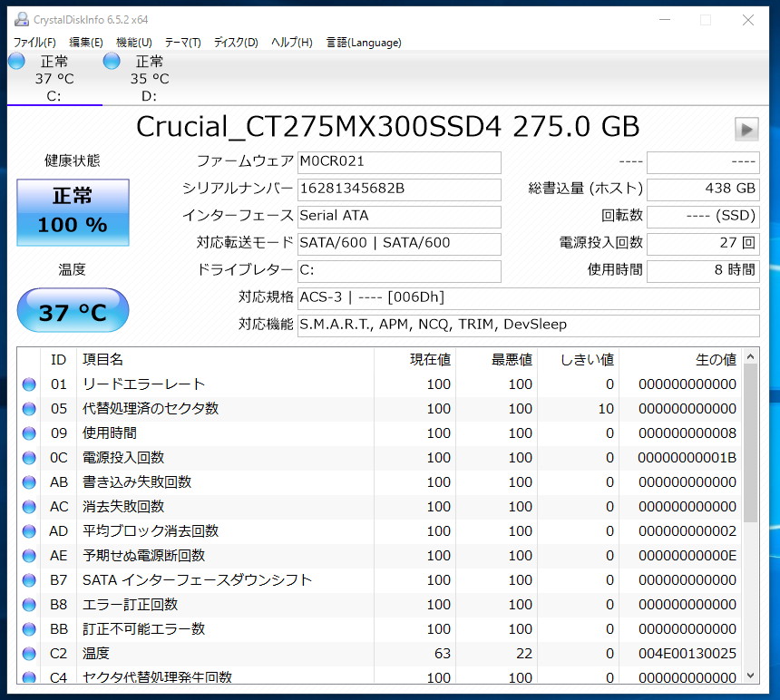
Task: Click status orb for ID C2 温度 row
Action: click(x=29, y=653)
